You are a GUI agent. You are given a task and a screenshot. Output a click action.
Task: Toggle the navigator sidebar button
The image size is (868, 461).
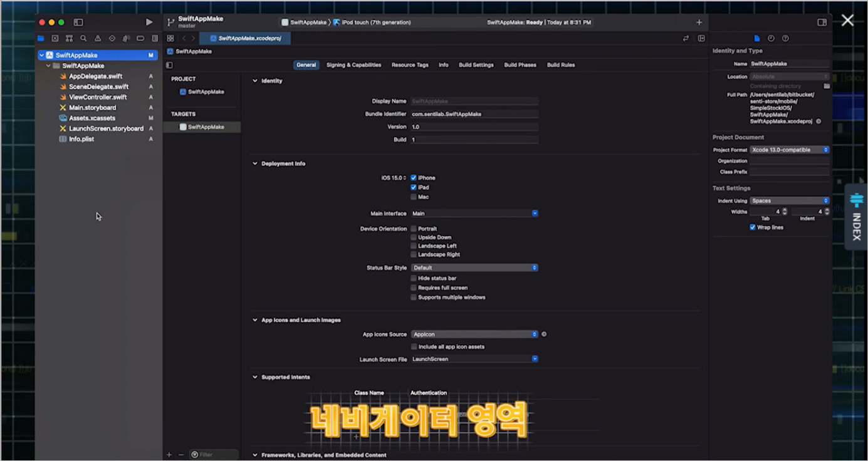pos(78,22)
